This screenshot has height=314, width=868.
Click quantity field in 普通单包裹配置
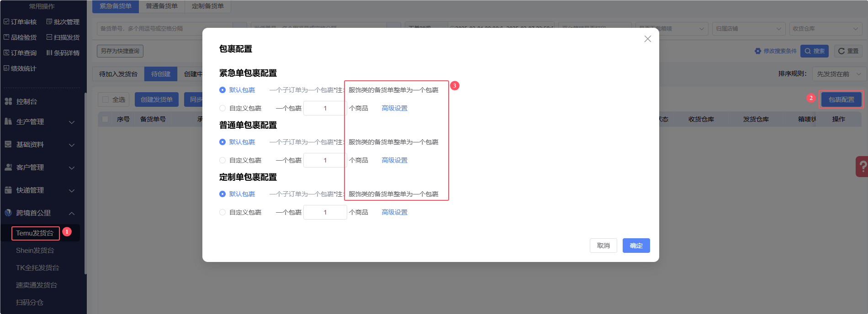(x=325, y=160)
